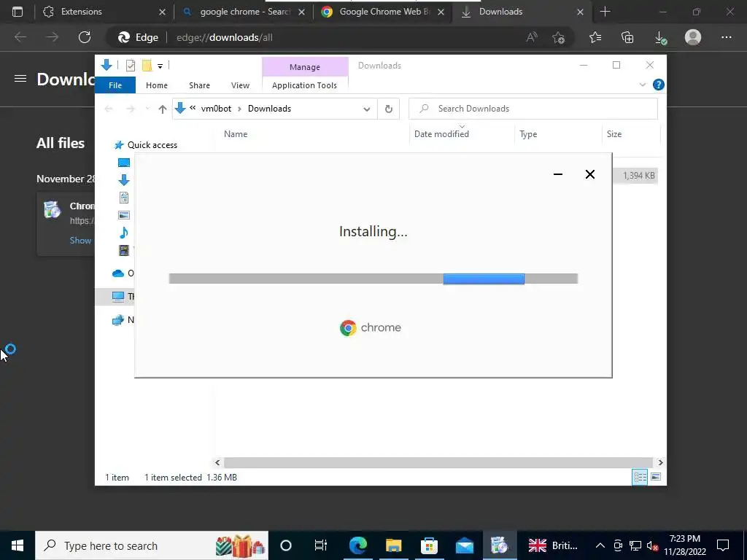This screenshot has width=747, height=560.
Task: Open the Home ribbon tab
Action: (x=157, y=85)
